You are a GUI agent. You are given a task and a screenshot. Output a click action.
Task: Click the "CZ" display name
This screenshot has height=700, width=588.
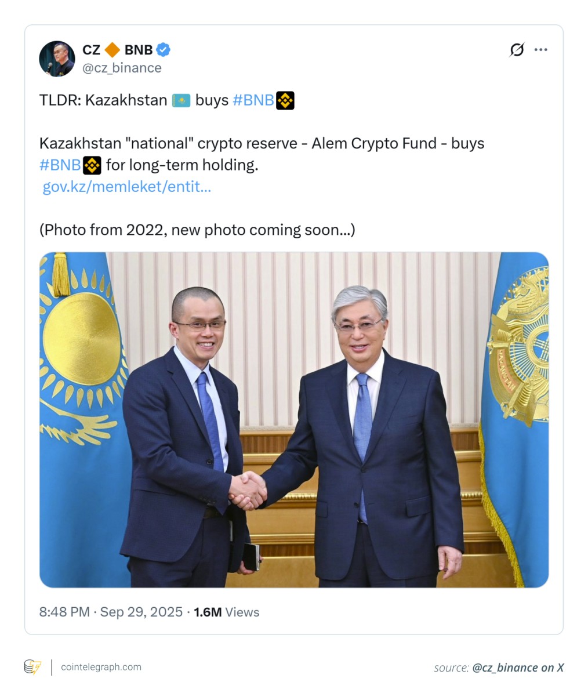[x=92, y=50]
